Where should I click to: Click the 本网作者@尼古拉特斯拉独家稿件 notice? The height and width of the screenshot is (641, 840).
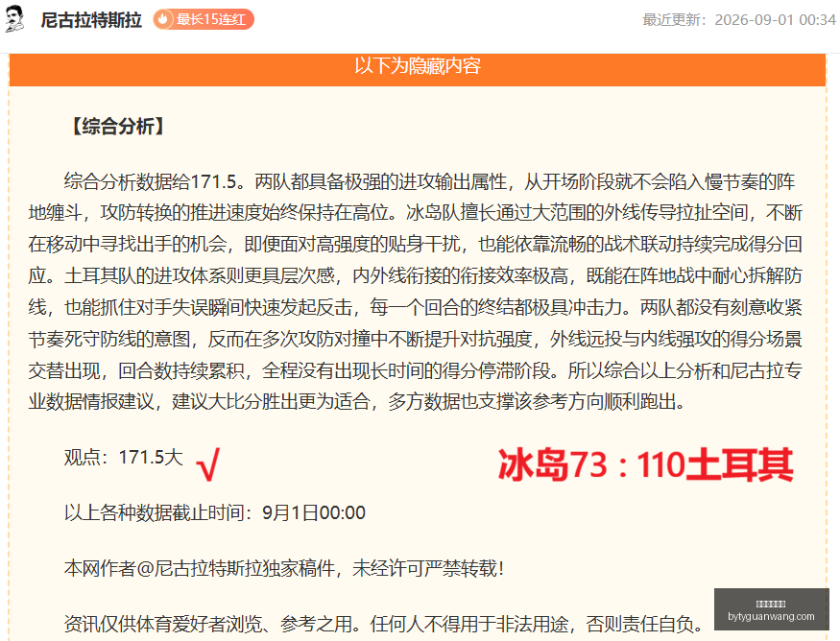click(284, 568)
